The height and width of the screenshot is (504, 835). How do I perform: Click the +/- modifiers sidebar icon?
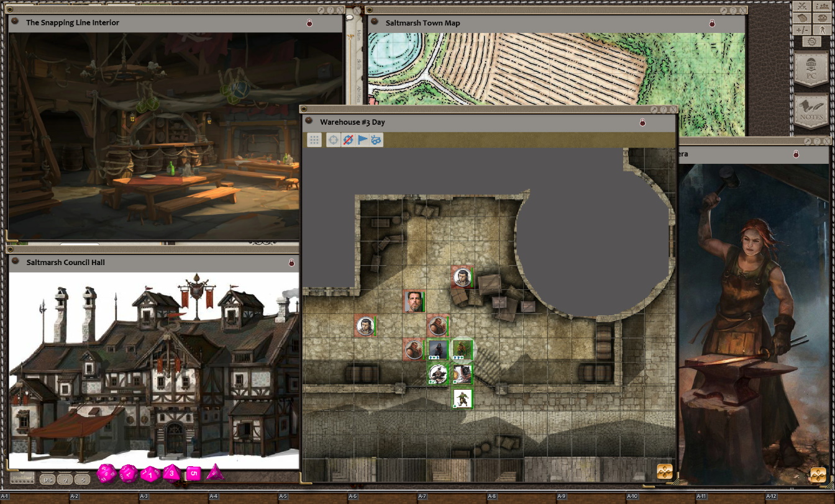click(802, 30)
